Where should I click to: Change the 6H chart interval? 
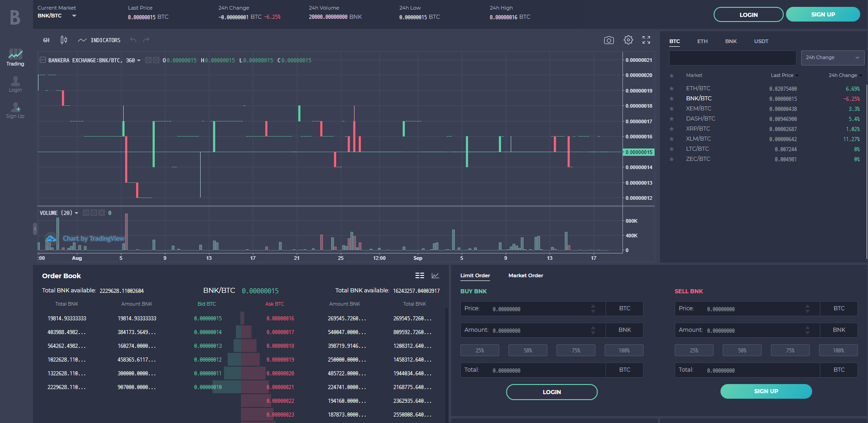[46, 40]
